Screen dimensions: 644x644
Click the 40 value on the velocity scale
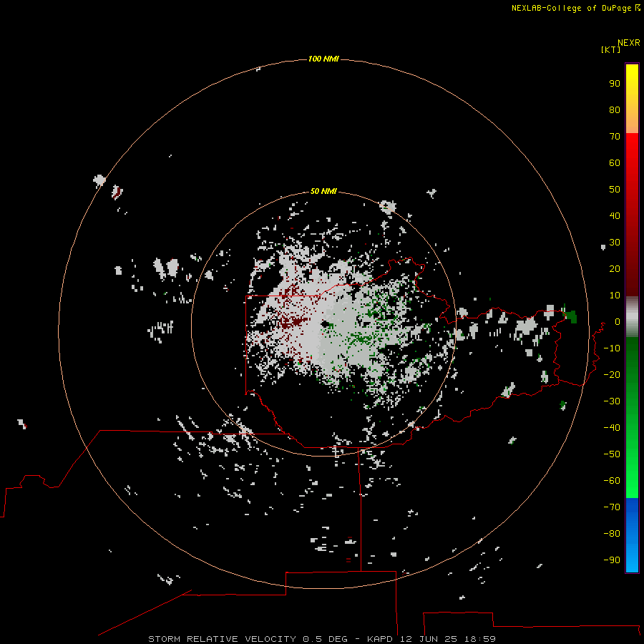click(x=615, y=216)
